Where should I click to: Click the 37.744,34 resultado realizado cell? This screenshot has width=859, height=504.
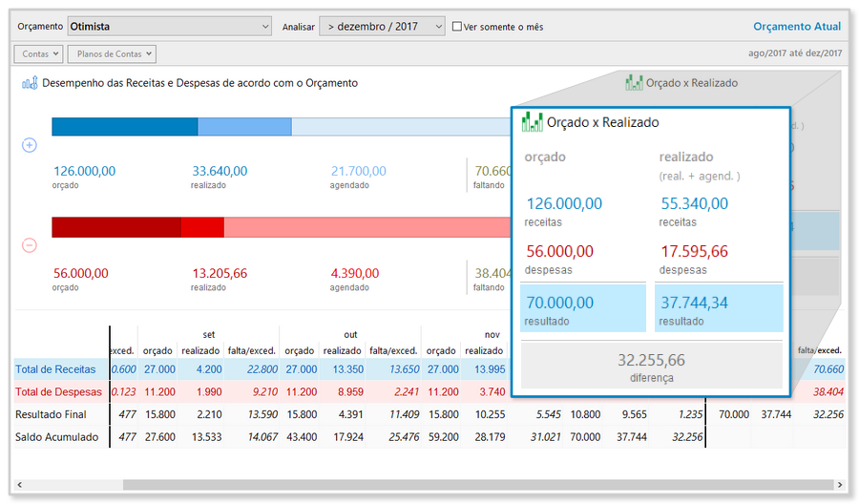tap(719, 308)
